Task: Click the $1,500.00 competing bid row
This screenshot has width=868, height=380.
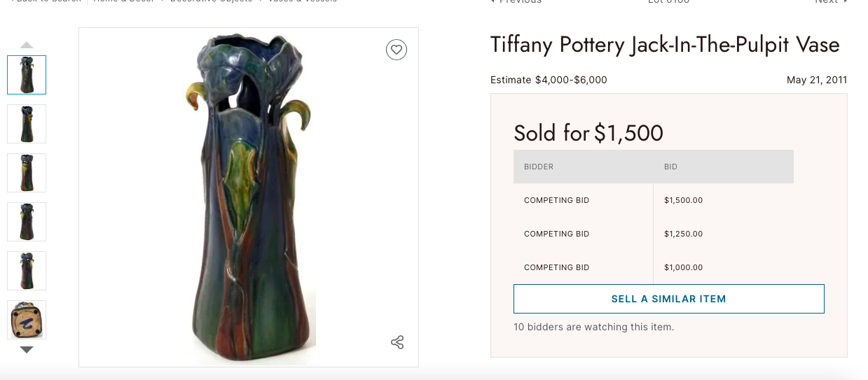Action: [x=653, y=200]
